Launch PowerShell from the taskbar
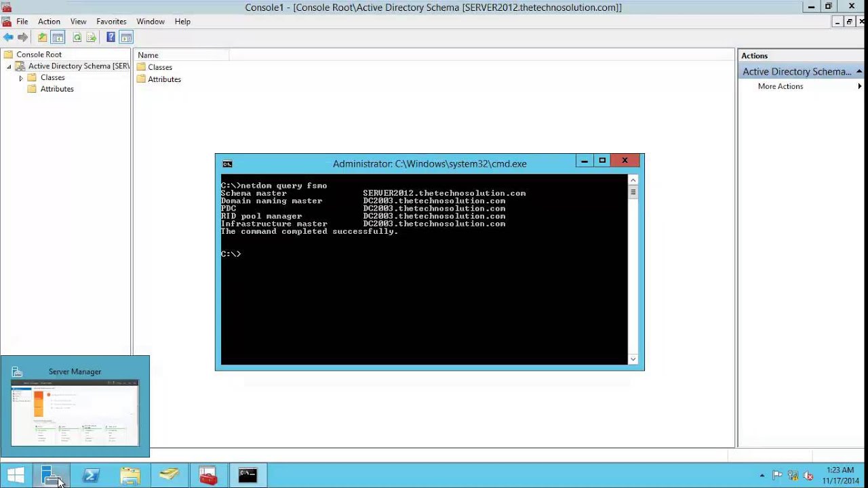This screenshot has height=488, width=868. pos(91,476)
